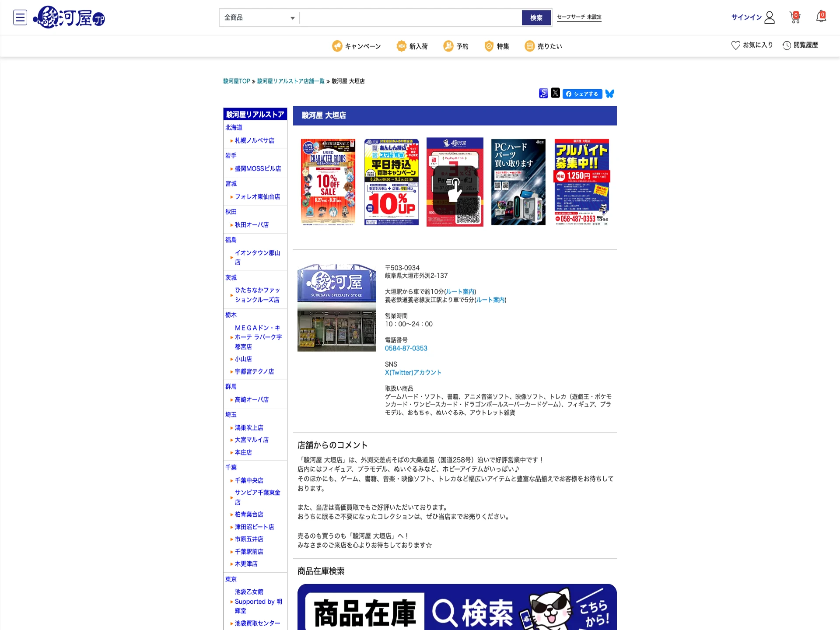The image size is (840, 630).
Task: Click サインイン text link
Action: click(x=746, y=17)
